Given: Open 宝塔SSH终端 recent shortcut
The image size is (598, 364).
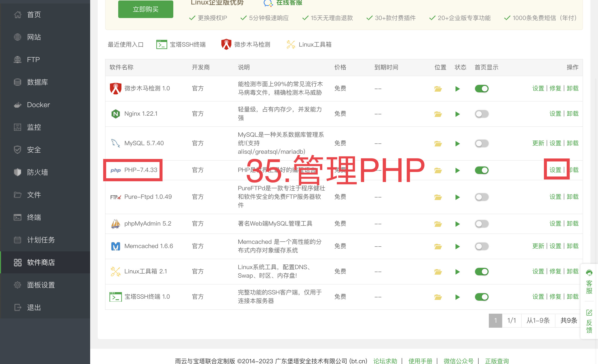Looking at the screenshot, I should click(181, 45).
